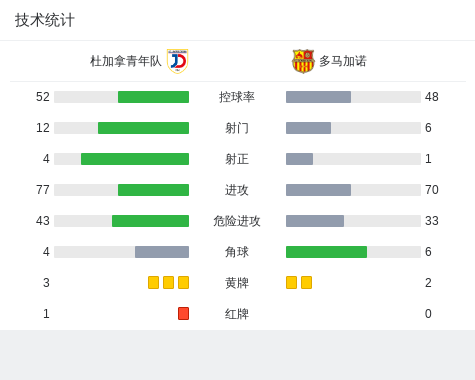
Task: Click the green 射门 bar for 12 shots
Action: (x=143, y=128)
